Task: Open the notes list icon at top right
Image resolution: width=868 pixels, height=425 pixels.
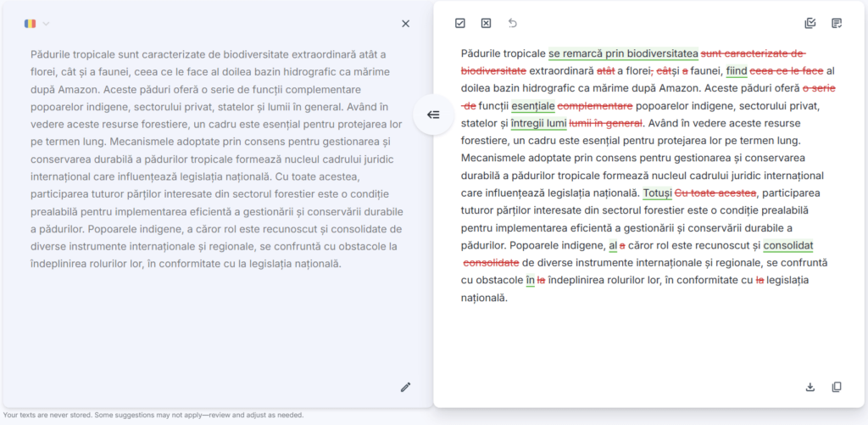Action: 837,24
